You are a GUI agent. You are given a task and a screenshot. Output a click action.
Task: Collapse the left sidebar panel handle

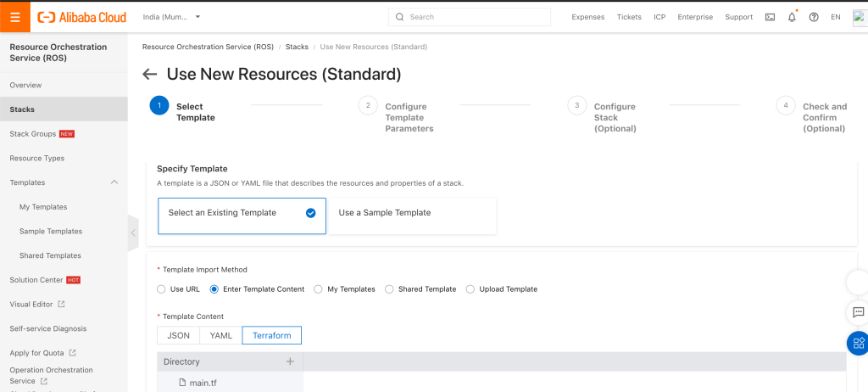[133, 232]
